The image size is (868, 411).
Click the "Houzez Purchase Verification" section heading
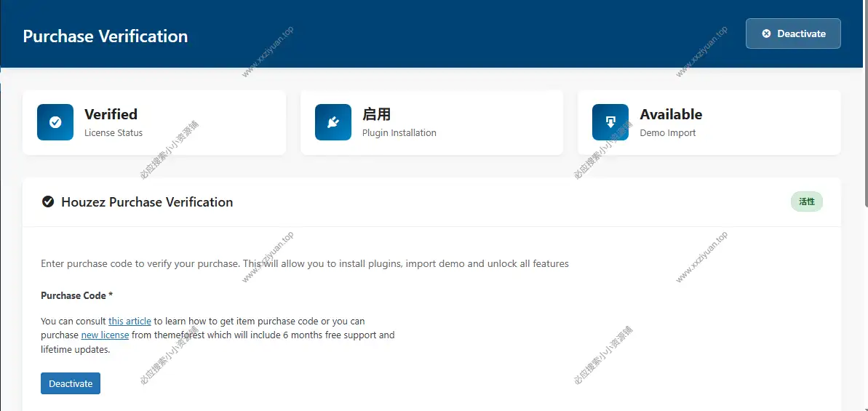pyautogui.click(x=147, y=202)
